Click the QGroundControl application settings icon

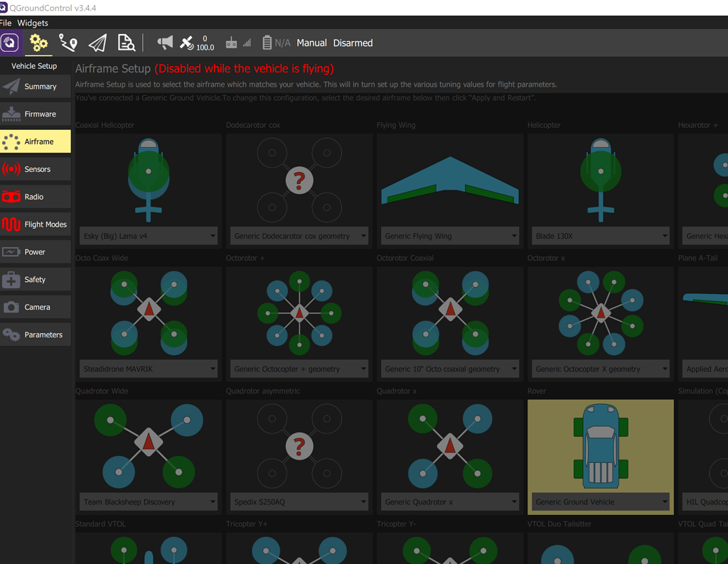click(10, 43)
